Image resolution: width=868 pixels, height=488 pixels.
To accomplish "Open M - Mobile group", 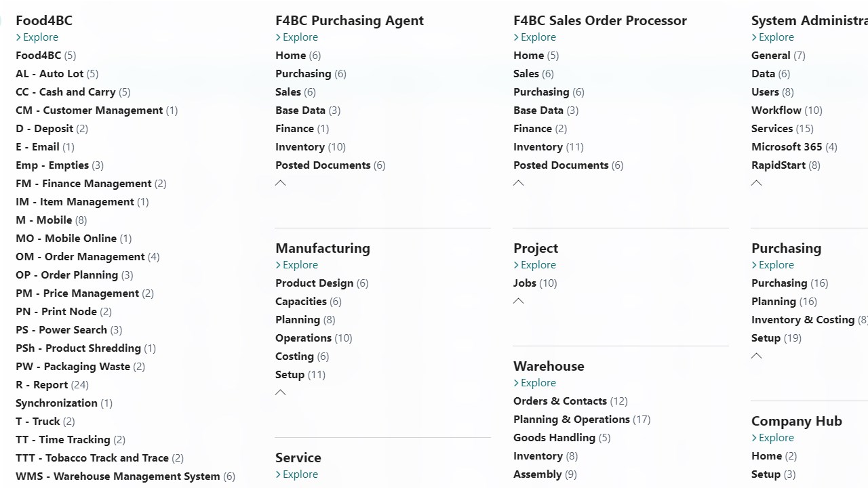I will (x=44, y=220).
